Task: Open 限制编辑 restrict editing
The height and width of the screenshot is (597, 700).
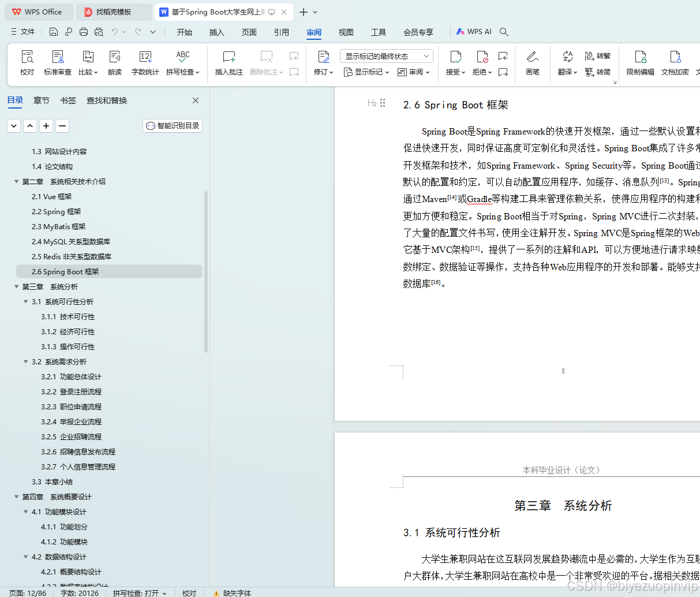Action: tap(641, 57)
